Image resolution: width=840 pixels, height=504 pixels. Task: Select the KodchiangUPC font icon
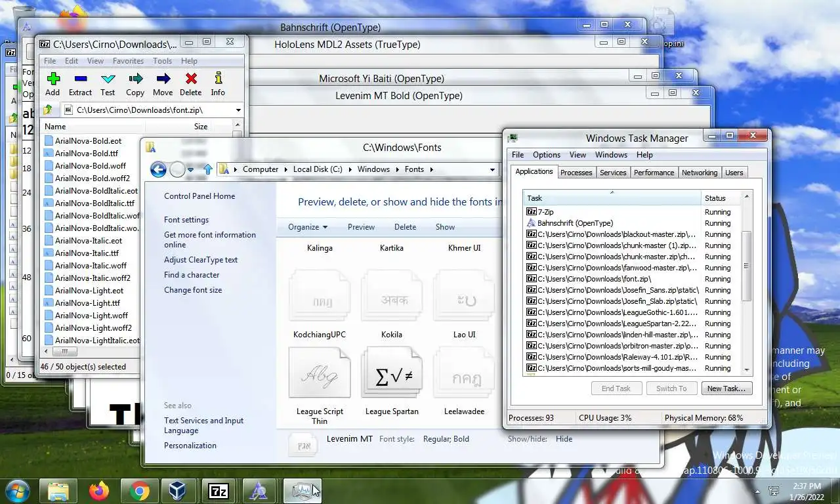(320, 297)
